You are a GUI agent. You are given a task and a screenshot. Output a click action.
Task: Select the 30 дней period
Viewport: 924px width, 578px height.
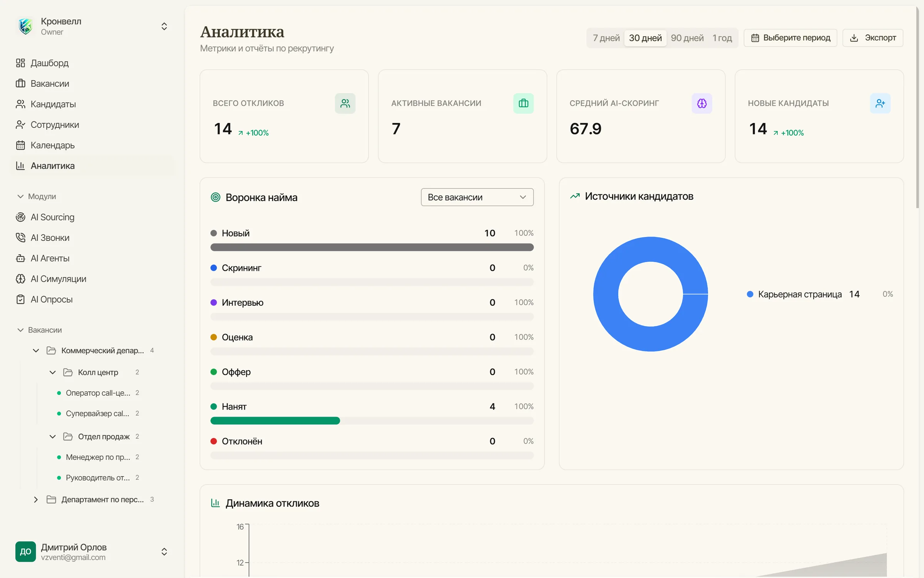pos(645,38)
